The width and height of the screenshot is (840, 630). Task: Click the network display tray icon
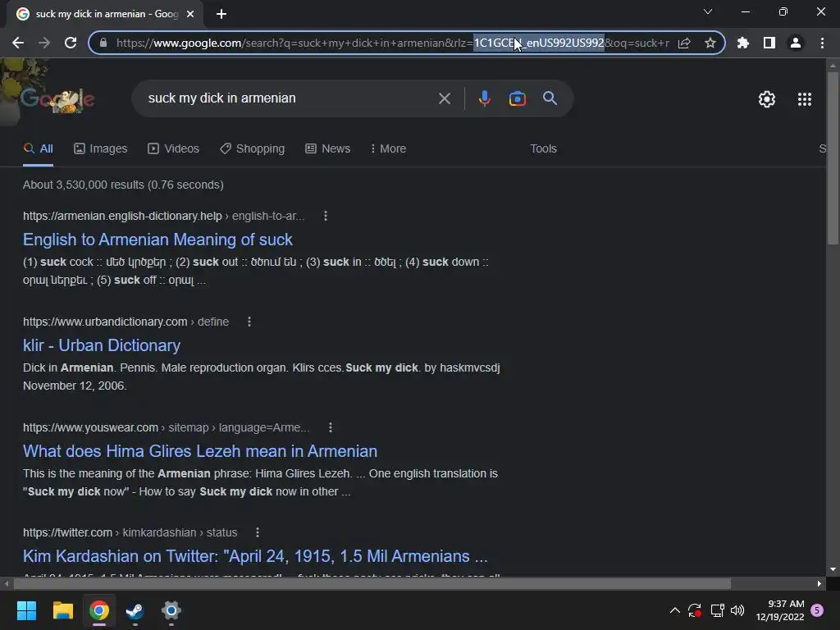717,610
